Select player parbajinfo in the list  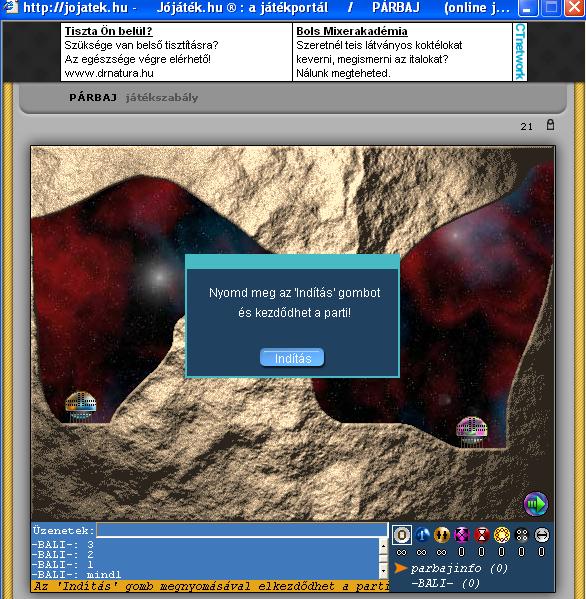pyautogui.click(x=459, y=568)
